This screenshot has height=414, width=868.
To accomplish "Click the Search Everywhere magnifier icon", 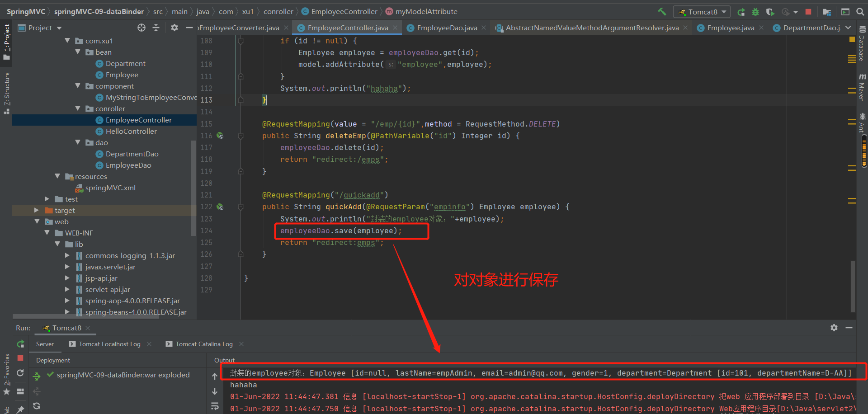I will 860,12.
